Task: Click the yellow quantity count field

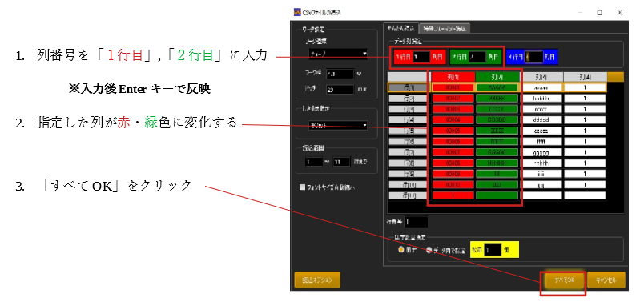Action: click(493, 249)
